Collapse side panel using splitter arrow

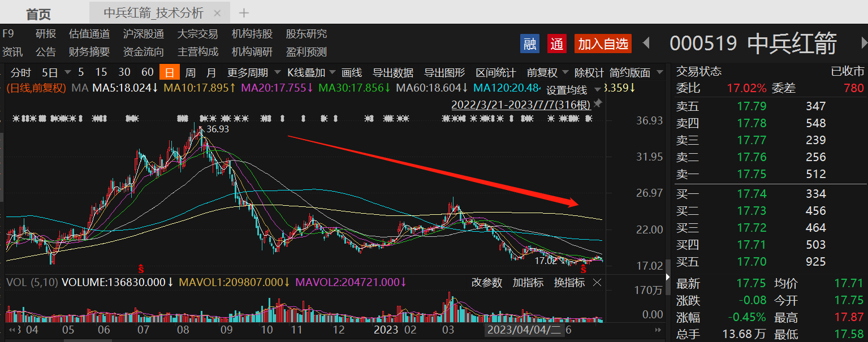[x=668, y=276]
